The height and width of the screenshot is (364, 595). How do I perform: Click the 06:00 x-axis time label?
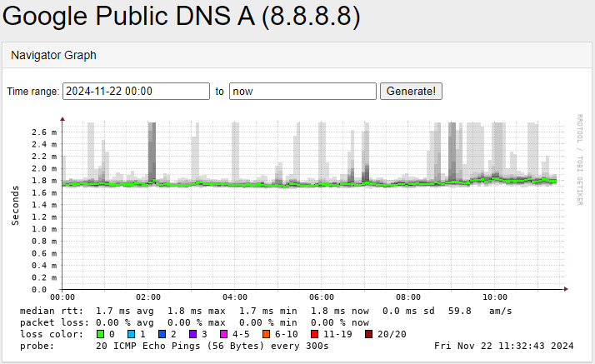[x=322, y=297]
